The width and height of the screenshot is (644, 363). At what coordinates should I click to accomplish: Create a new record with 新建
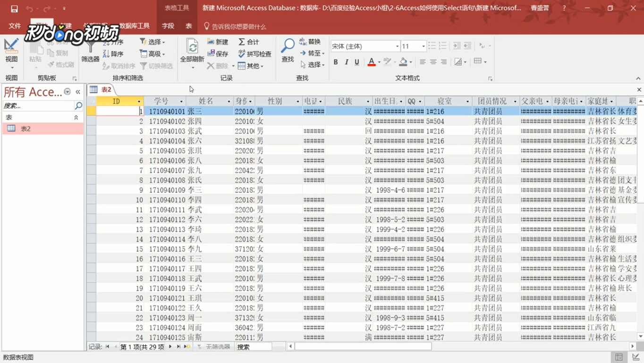[218, 42]
